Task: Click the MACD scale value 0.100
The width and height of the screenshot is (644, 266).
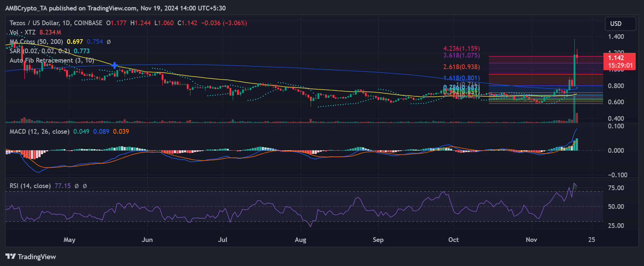Action: tap(616, 126)
